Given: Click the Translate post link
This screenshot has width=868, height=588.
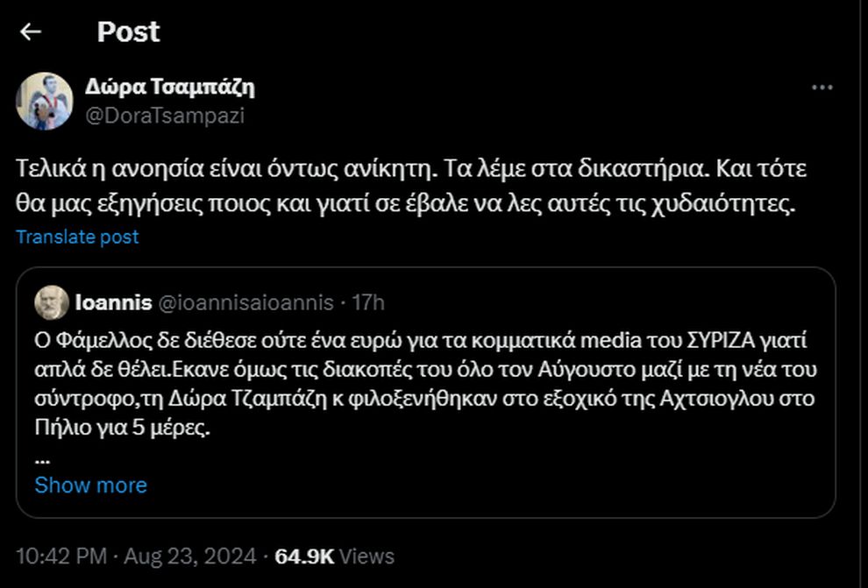Looking at the screenshot, I should tap(77, 237).
